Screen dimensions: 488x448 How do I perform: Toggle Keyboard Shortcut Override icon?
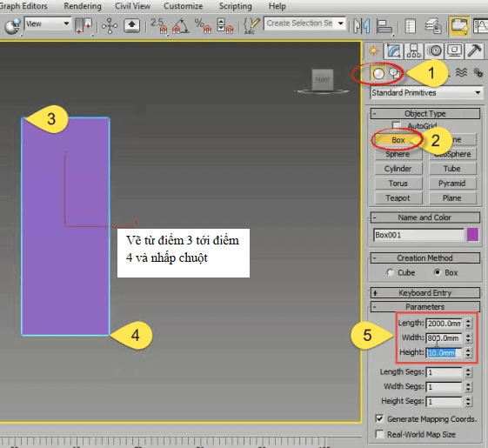pyautogui.click(x=131, y=25)
